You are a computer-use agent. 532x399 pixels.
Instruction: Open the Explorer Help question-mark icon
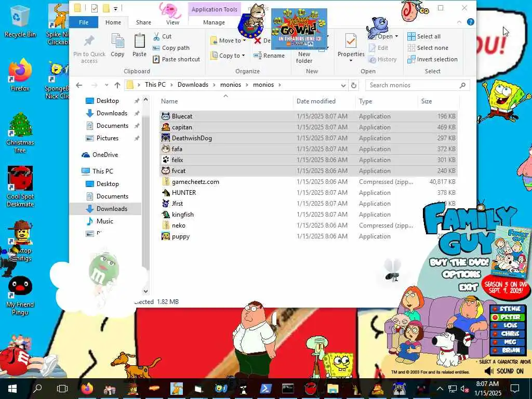tap(471, 22)
